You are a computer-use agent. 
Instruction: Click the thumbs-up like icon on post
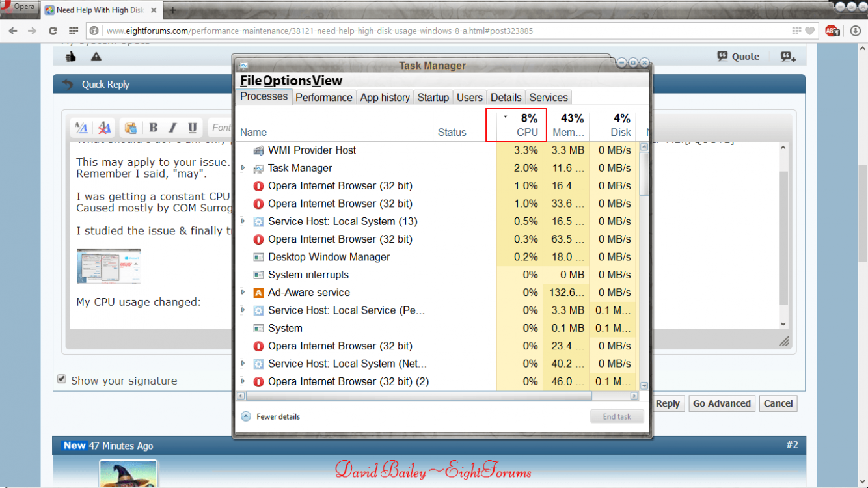click(x=71, y=57)
